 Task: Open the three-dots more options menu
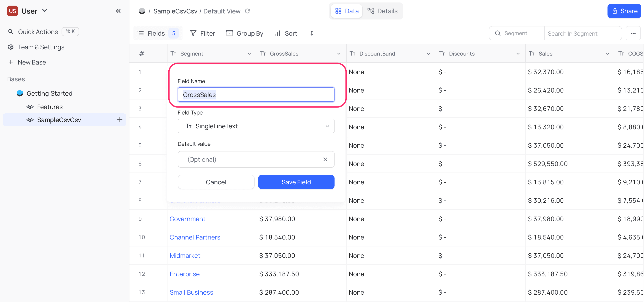tap(633, 33)
